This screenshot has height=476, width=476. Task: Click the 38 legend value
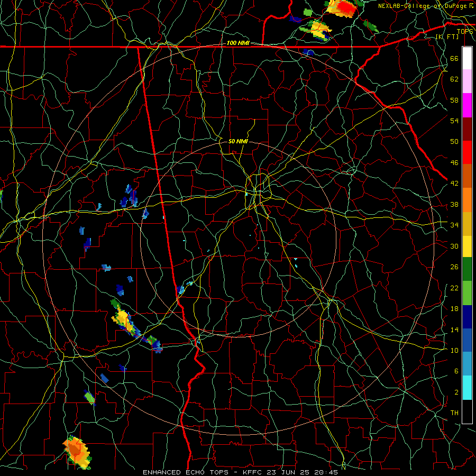[x=454, y=204]
